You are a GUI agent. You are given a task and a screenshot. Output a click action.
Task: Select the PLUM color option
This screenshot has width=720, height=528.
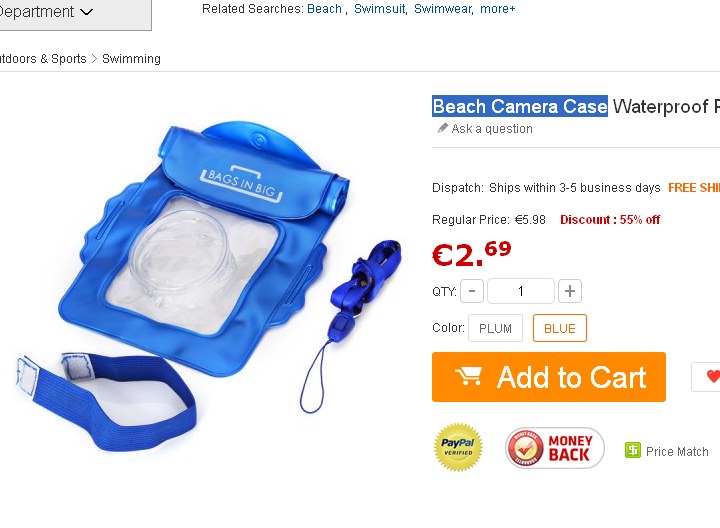pyautogui.click(x=495, y=328)
